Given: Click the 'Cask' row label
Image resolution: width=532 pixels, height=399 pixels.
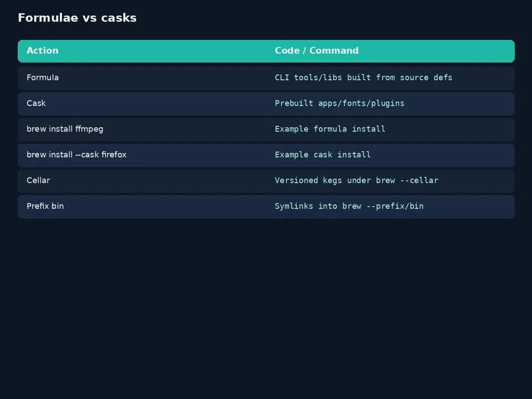Looking at the screenshot, I should [x=37, y=104].
